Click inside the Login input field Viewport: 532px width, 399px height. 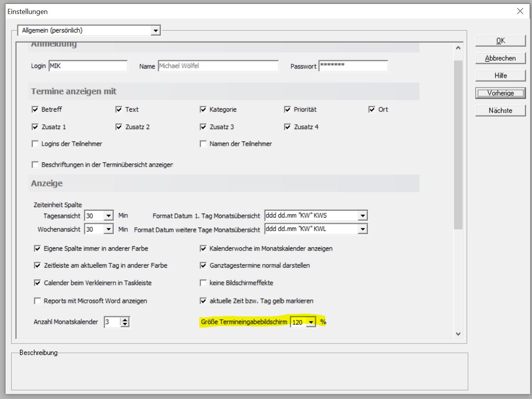87,66
